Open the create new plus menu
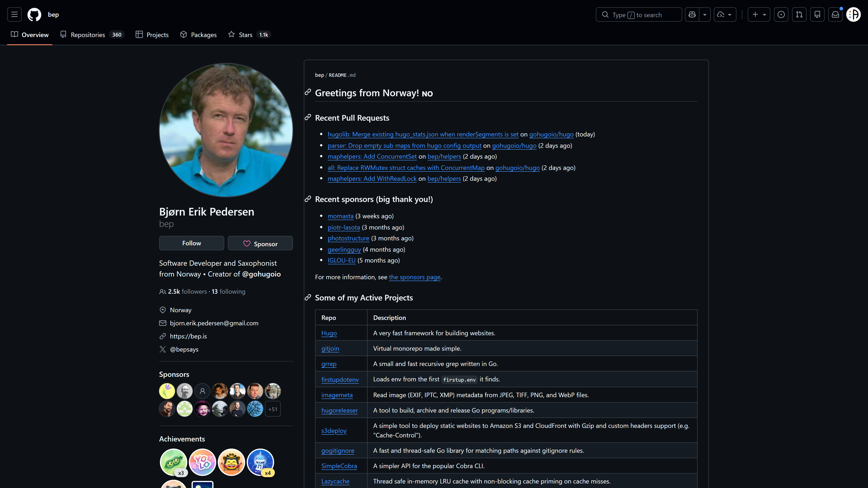The width and height of the screenshot is (868, 488). 759,14
